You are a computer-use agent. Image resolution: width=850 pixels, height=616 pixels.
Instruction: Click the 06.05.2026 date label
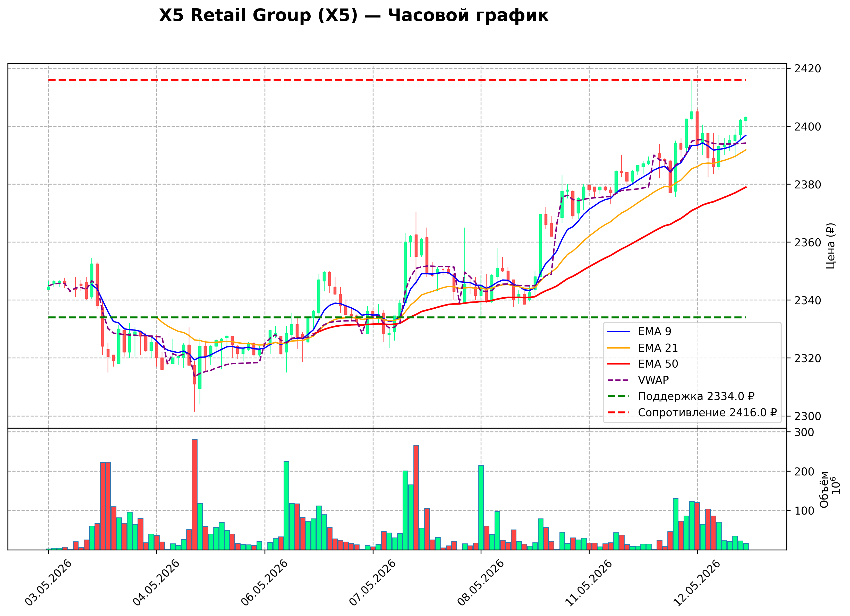click(264, 583)
